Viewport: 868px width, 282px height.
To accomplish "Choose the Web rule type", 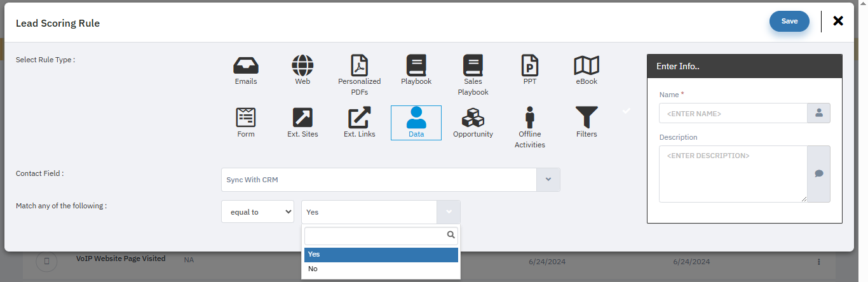I will tap(302, 65).
